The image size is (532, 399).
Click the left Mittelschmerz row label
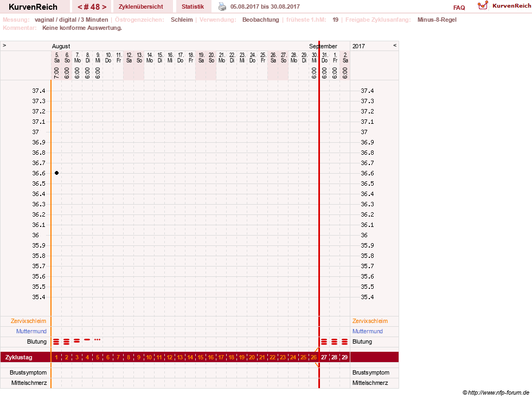point(29,383)
